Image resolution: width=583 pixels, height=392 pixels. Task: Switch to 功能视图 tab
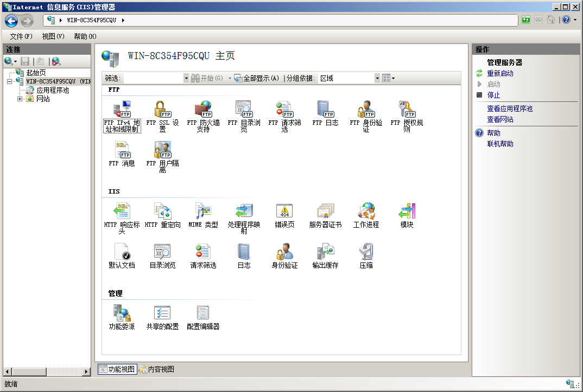click(x=117, y=369)
